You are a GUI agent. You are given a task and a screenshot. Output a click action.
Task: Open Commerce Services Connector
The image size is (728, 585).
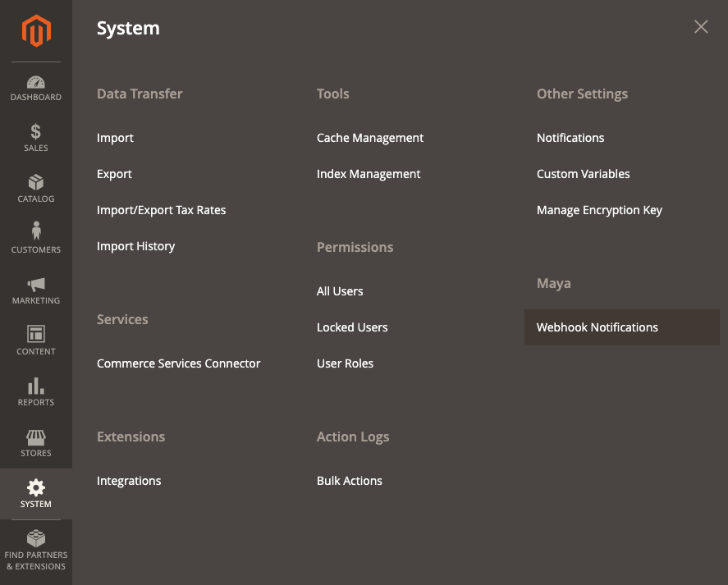(178, 363)
